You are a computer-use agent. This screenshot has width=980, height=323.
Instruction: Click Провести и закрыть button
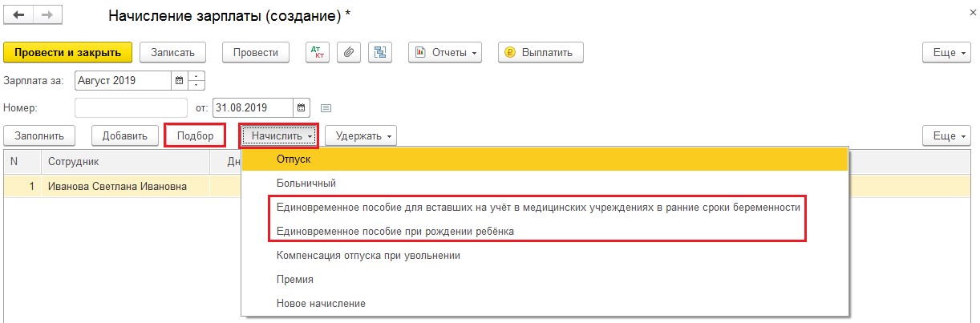click(67, 53)
